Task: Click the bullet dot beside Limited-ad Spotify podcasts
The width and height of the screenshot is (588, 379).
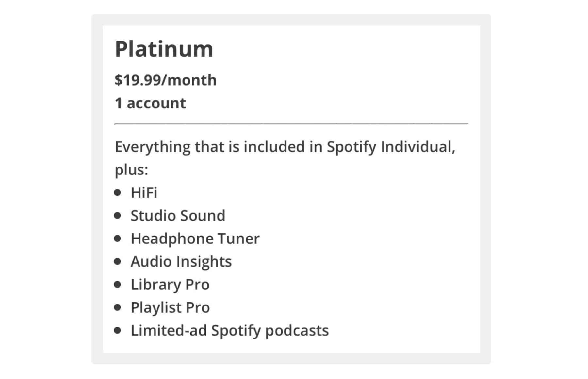Action: [x=118, y=330]
